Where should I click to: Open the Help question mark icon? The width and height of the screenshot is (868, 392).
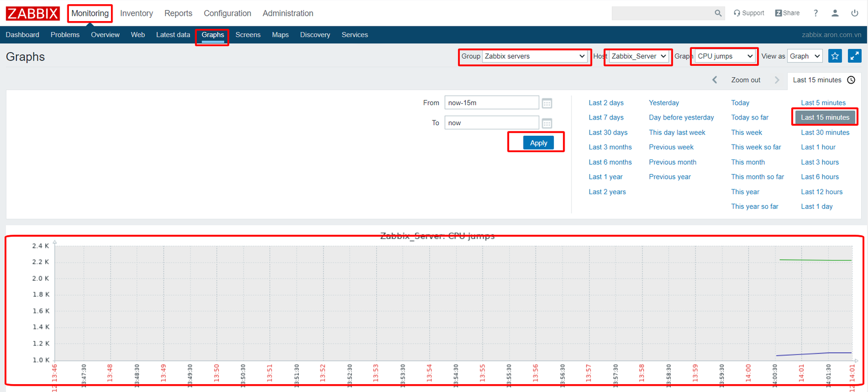click(816, 13)
